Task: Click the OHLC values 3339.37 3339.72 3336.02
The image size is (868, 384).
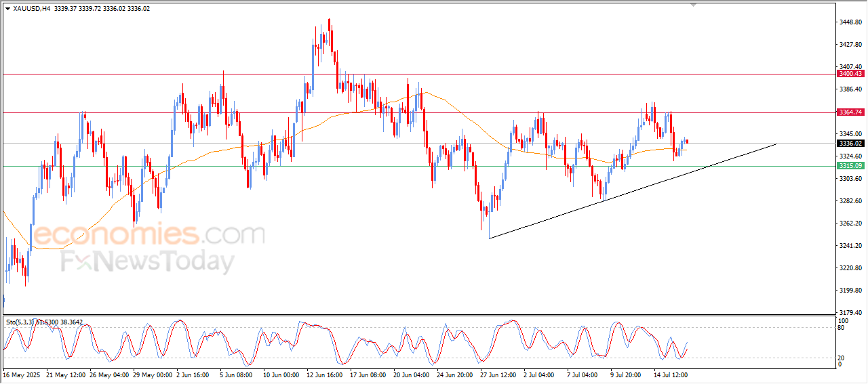Action: (91, 9)
